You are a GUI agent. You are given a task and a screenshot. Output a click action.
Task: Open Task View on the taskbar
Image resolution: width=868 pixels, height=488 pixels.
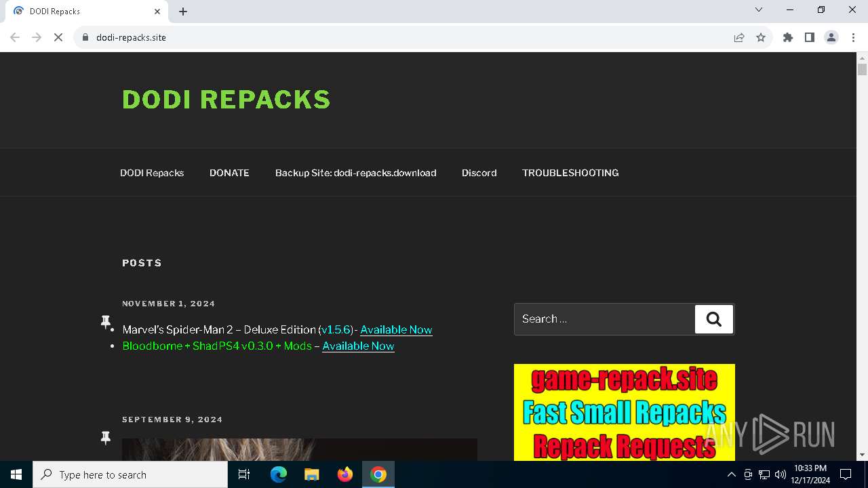tap(244, 474)
